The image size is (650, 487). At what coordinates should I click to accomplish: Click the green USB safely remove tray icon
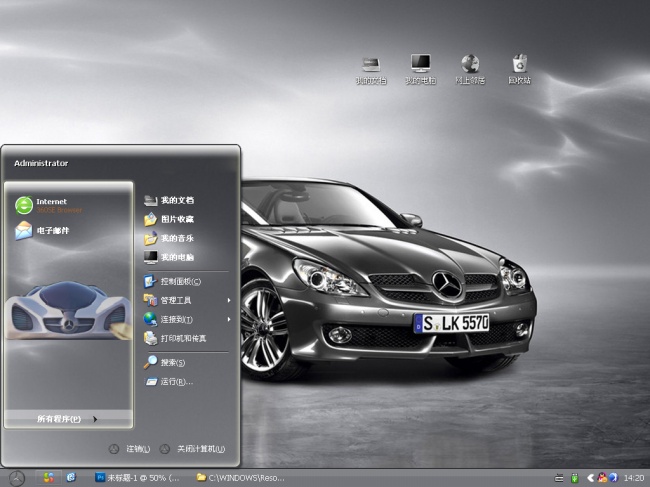pos(575,478)
